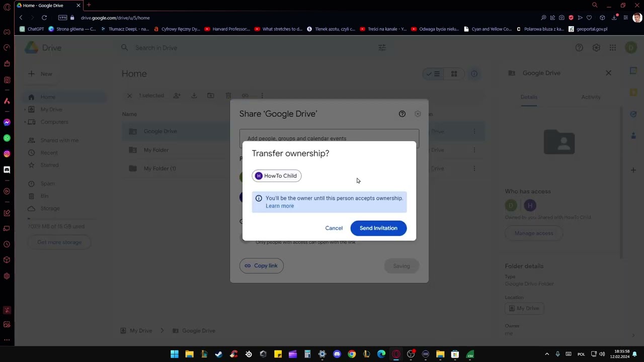The height and width of the screenshot is (362, 644).
Task: Open WhatsApp in Opera sidebar
Action: (x=7, y=138)
